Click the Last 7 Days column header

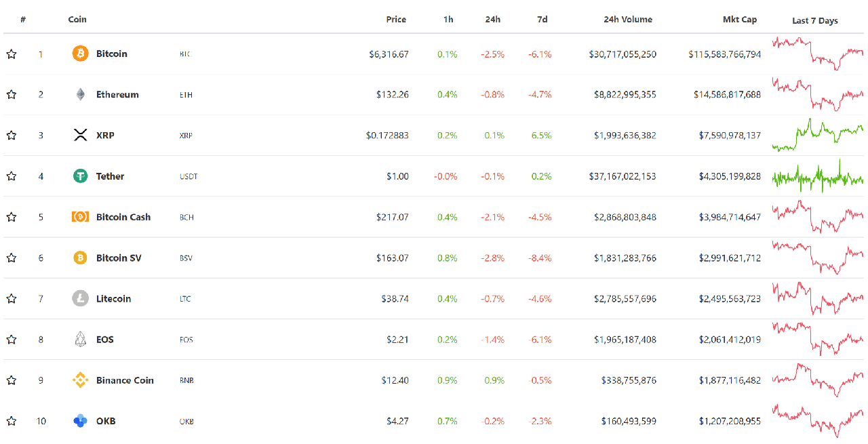pos(815,20)
